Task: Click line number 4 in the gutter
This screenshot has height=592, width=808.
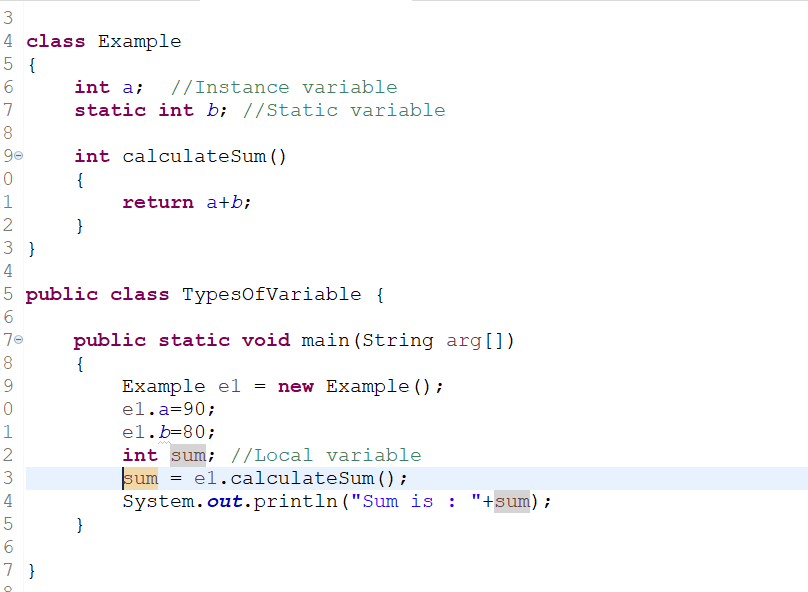Action: [9, 41]
